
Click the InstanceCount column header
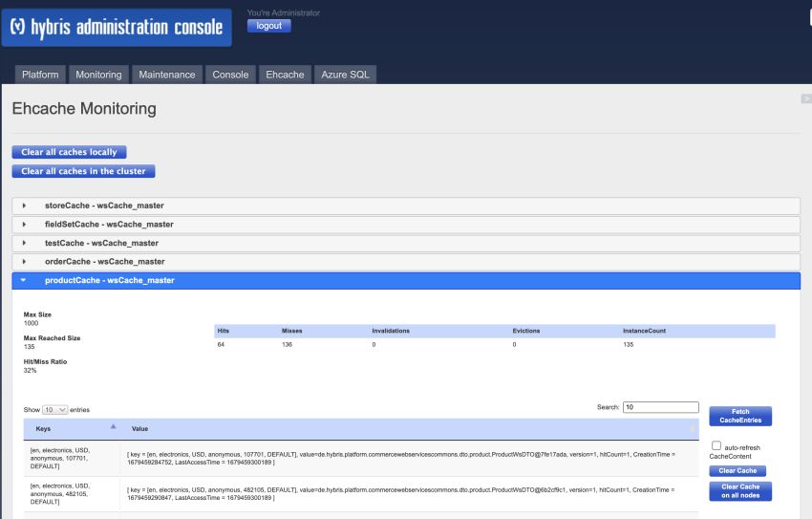tap(644, 331)
